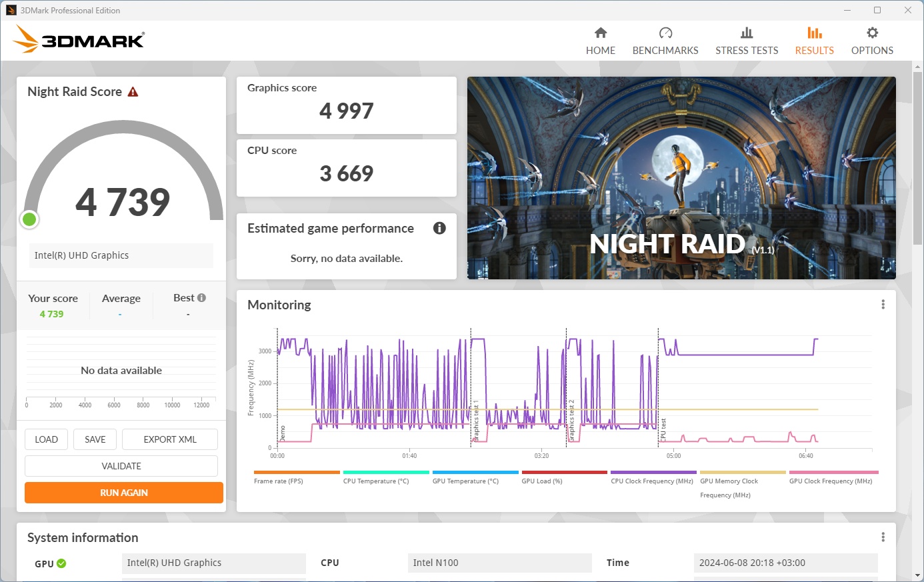Click the Estimated game performance heading

[331, 229]
